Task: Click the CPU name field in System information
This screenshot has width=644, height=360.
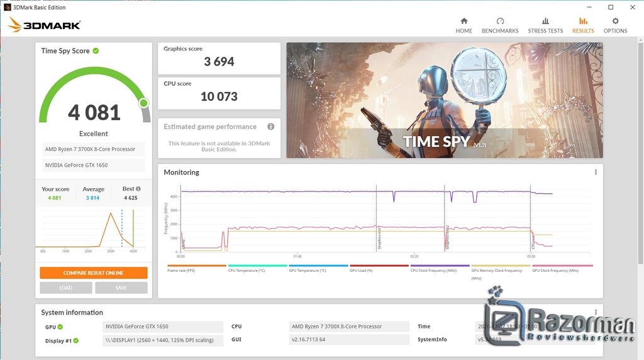Action: coord(349,327)
